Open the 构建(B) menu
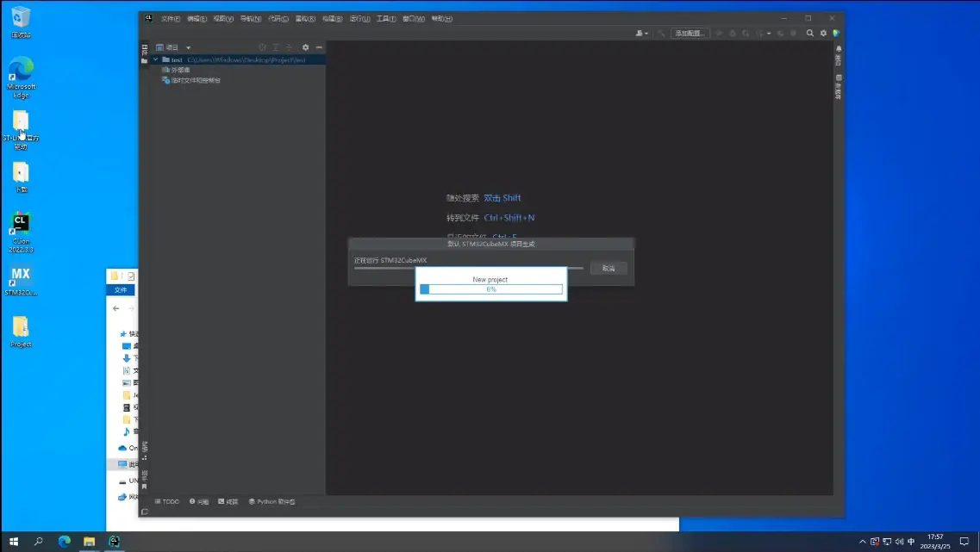The width and height of the screenshot is (980, 552). 332,19
